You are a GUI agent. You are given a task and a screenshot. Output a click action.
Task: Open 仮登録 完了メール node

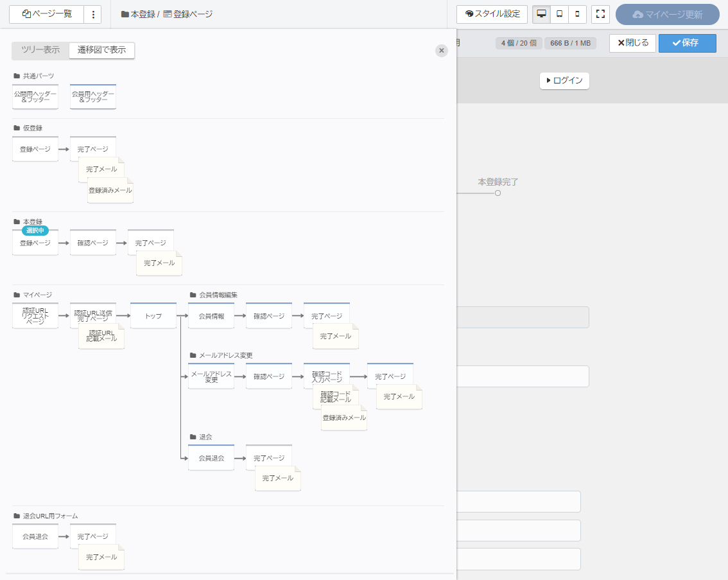101,170
